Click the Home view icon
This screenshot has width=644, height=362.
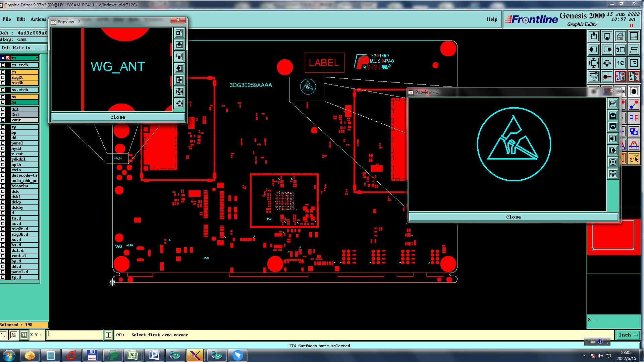click(x=620, y=36)
